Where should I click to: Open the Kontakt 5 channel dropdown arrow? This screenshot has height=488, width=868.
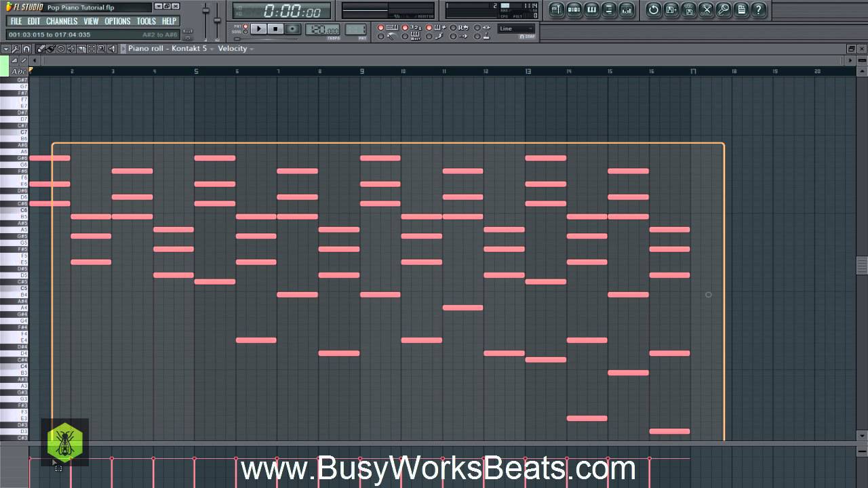click(212, 49)
